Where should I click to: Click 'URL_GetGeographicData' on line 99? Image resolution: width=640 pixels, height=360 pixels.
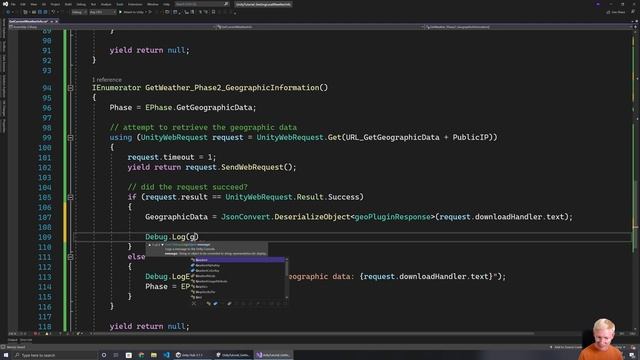point(393,138)
